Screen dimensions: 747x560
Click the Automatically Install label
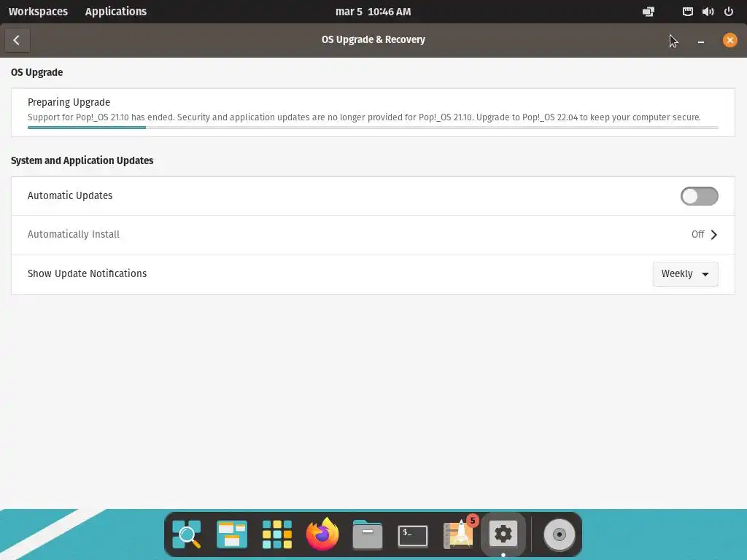pyautogui.click(x=74, y=234)
